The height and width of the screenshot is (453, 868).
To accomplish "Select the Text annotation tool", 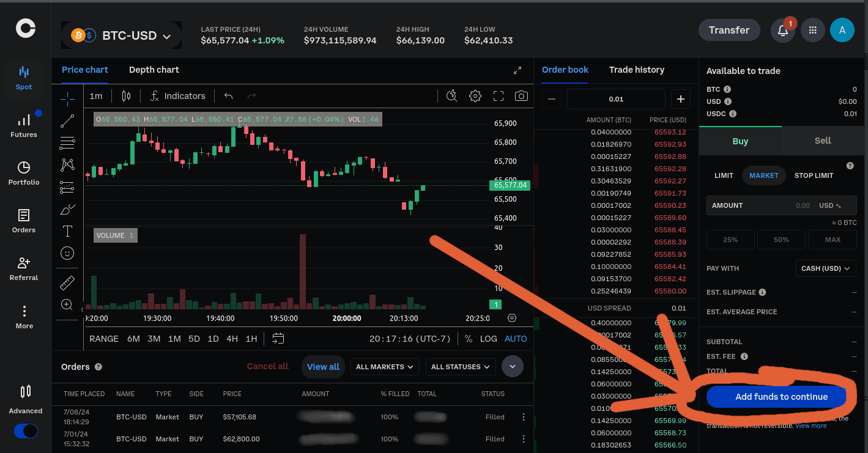I will [67, 231].
